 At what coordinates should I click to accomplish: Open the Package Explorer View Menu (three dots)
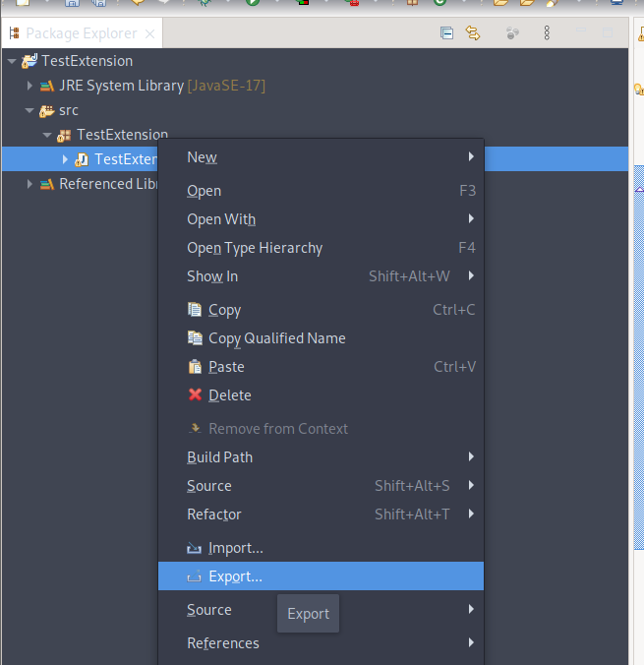[x=547, y=33]
